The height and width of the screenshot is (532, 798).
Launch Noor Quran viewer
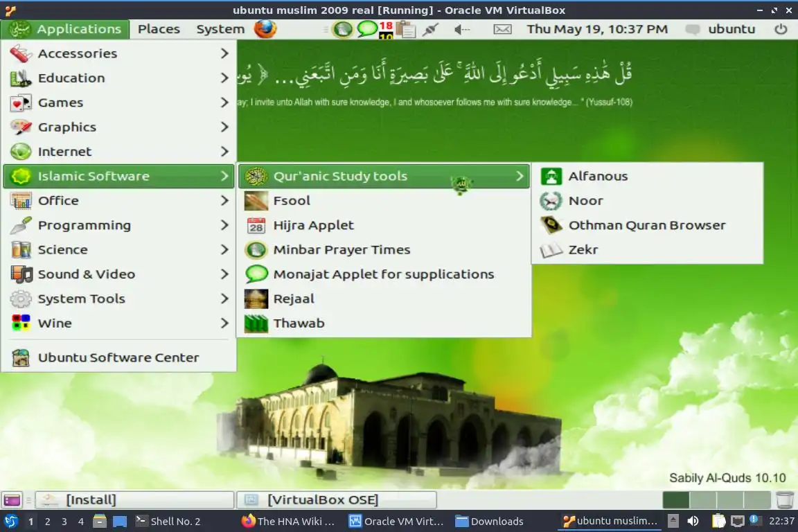coord(648,201)
